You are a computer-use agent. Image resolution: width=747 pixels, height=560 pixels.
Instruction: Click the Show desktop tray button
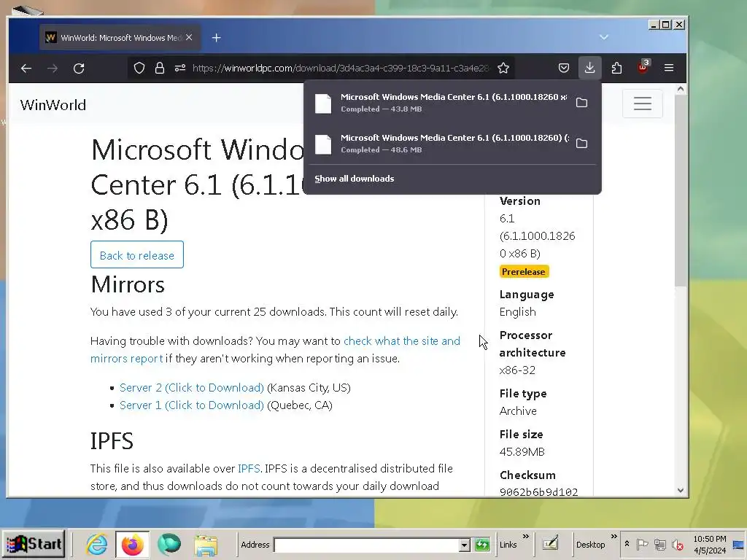(x=740, y=545)
